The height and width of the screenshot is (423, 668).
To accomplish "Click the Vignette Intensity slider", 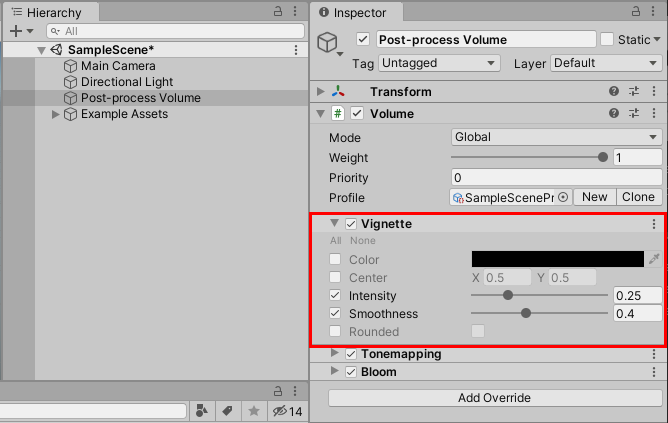I will point(539,296).
